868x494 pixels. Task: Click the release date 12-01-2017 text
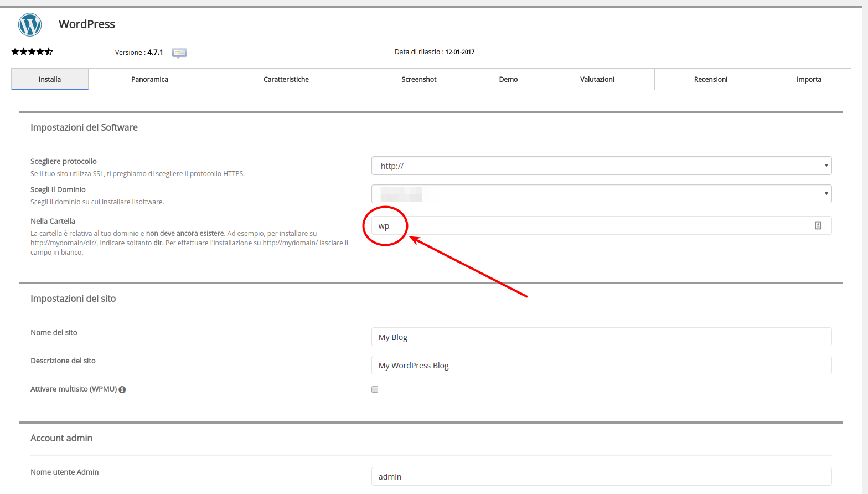pyautogui.click(x=460, y=52)
